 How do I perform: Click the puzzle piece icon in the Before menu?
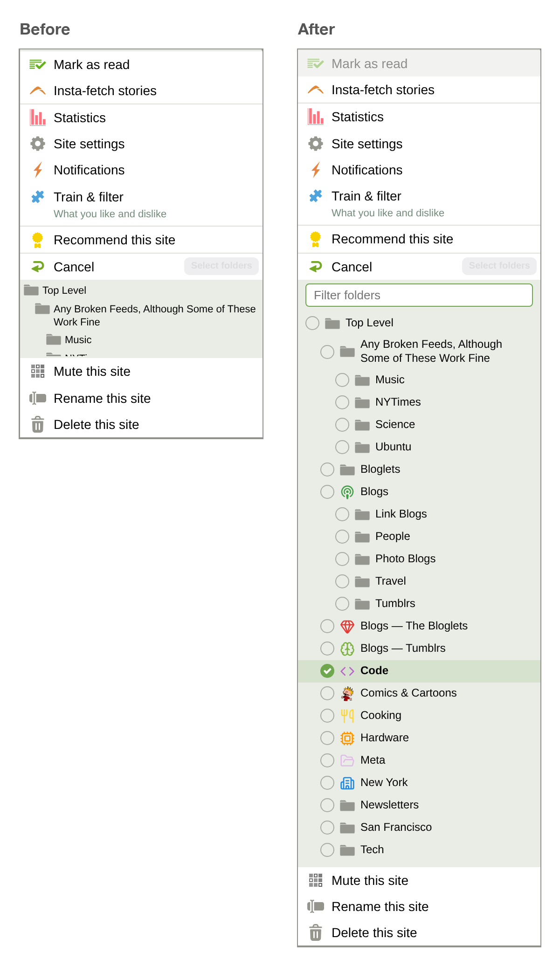coord(38,197)
